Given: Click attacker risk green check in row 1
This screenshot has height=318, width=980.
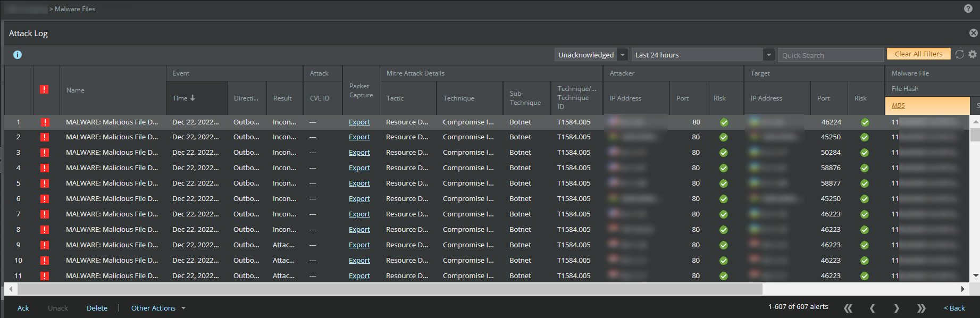Looking at the screenshot, I should (724, 122).
